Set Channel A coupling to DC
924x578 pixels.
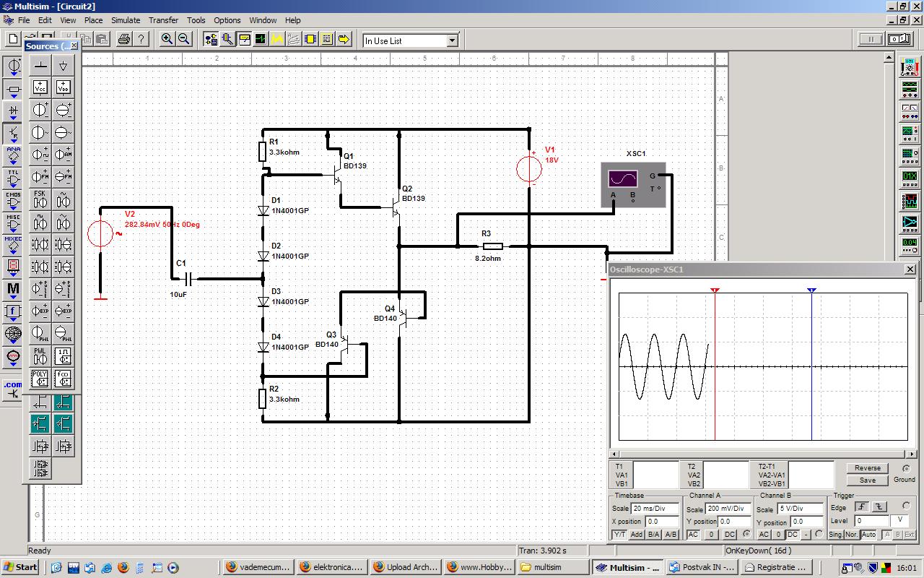730,535
